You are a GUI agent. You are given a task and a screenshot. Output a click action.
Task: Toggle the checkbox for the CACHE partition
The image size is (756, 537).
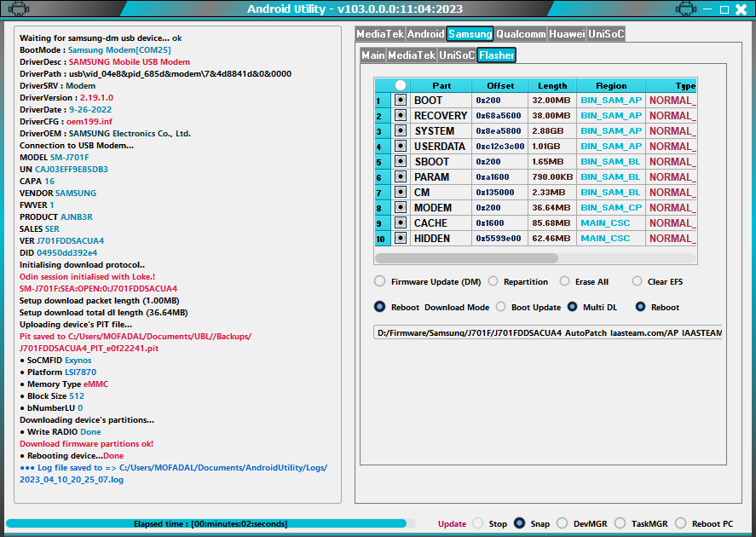(401, 222)
